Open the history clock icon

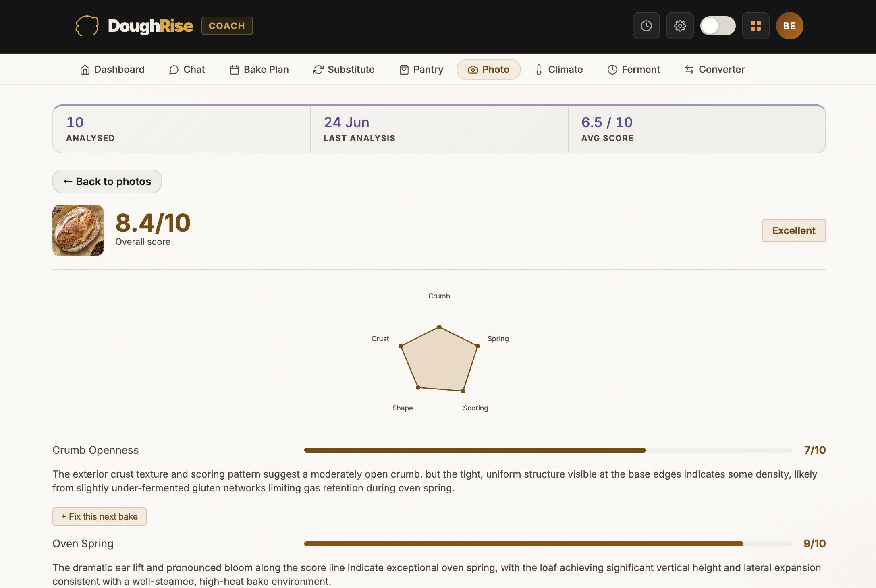click(646, 26)
